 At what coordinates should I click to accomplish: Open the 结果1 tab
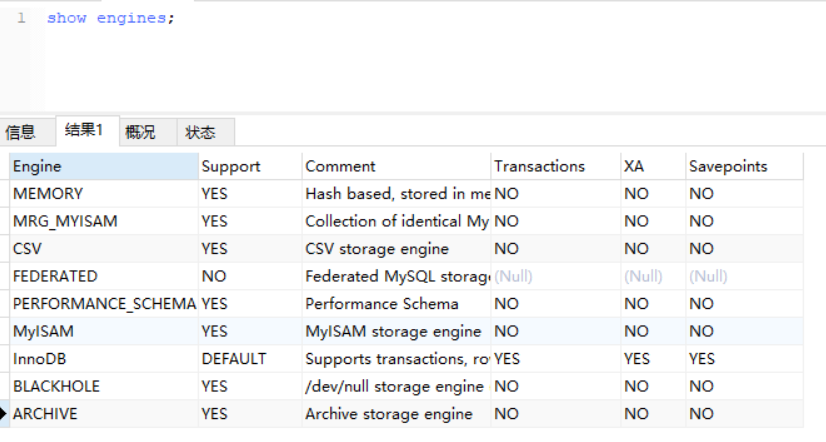[x=84, y=130]
